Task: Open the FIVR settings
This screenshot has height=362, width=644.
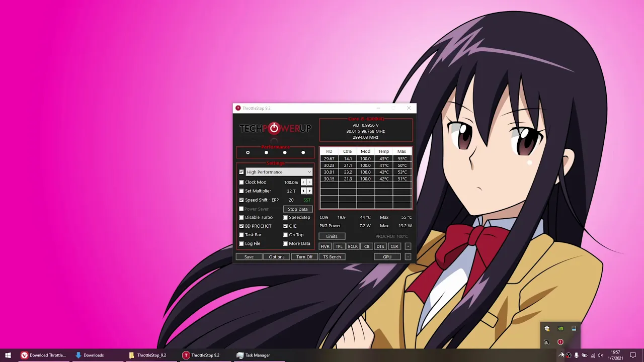Action: (325, 246)
